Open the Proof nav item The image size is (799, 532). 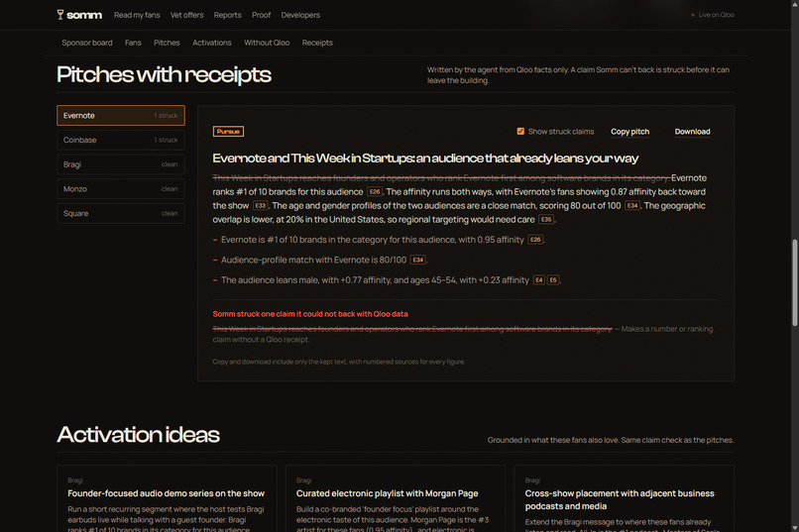[261, 15]
